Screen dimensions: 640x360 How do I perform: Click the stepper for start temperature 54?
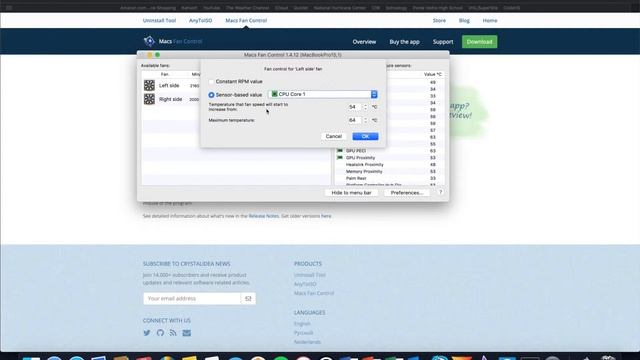coord(365,107)
